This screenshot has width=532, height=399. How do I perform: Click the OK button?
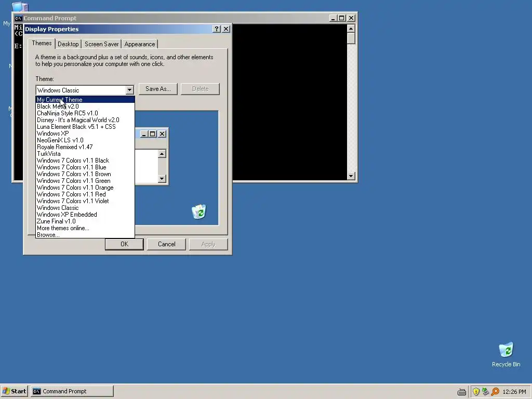[x=125, y=244]
